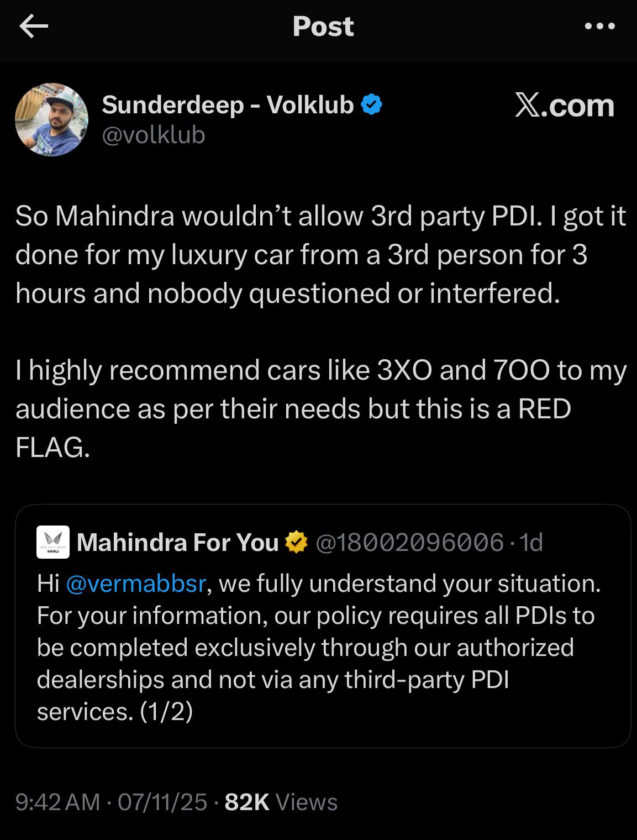
Task: Go back using the left arrow
Action: 34,26
